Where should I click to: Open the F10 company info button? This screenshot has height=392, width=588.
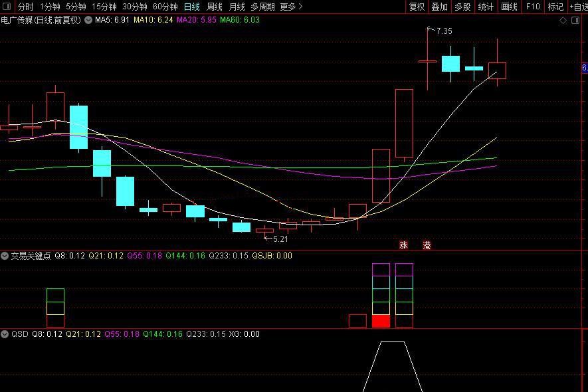pyautogui.click(x=533, y=7)
